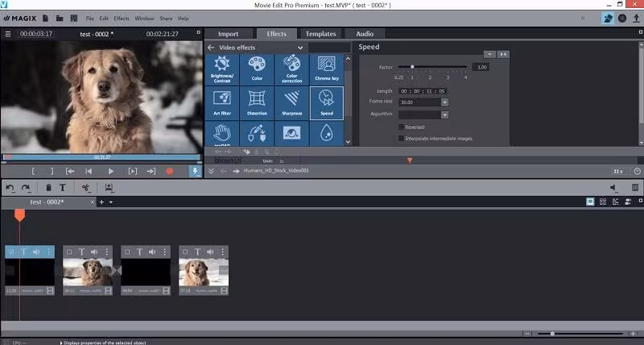The width and height of the screenshot is (644, 345).
Task: Select the Sharpness effect icon
Action: point(292,103)
